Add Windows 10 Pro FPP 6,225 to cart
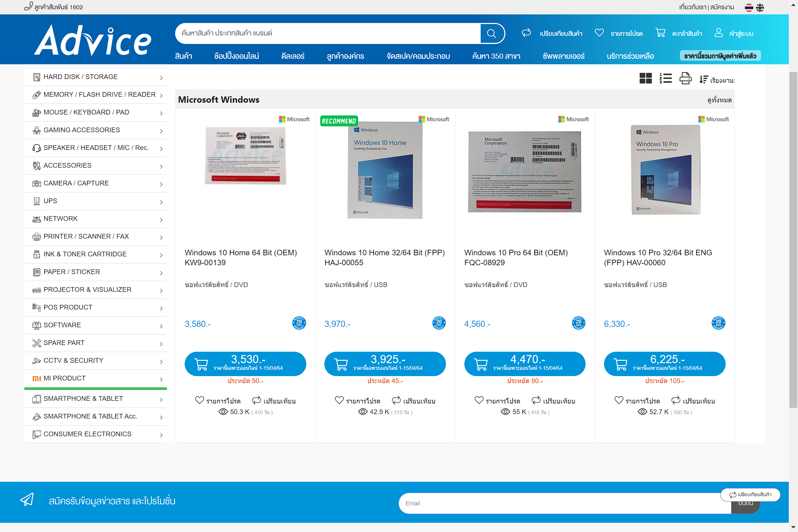Viewport: 798px width, 532px height. coord(665,364)
